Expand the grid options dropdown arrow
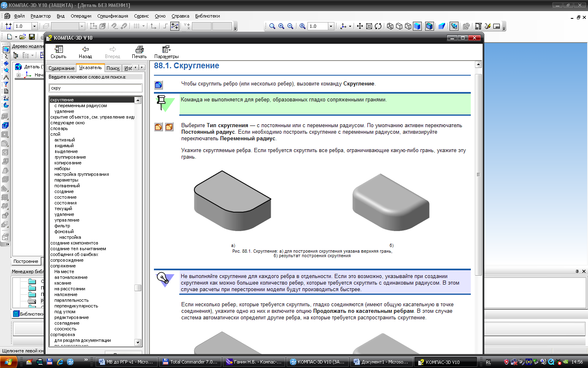 point(143,26)
